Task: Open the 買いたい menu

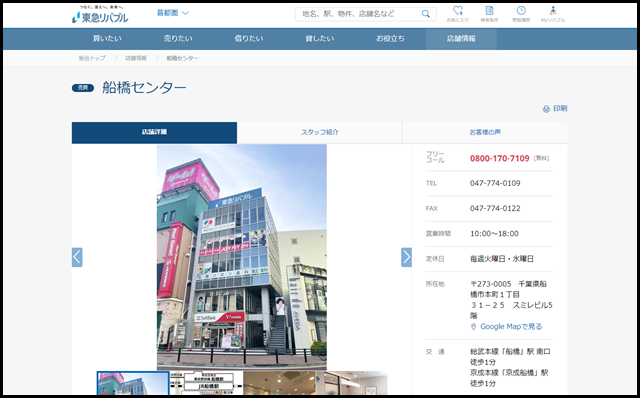Action: [107, 39]
